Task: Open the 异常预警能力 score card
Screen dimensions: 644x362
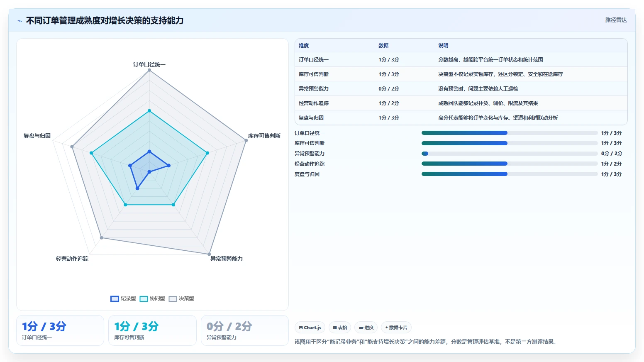Action: [245, 330]
